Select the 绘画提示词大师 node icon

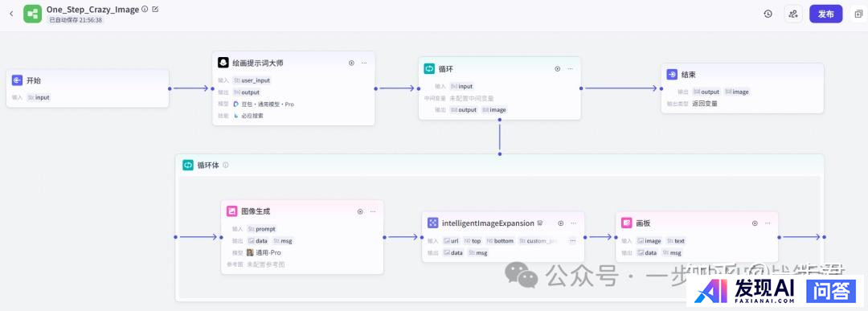point(223,63)
